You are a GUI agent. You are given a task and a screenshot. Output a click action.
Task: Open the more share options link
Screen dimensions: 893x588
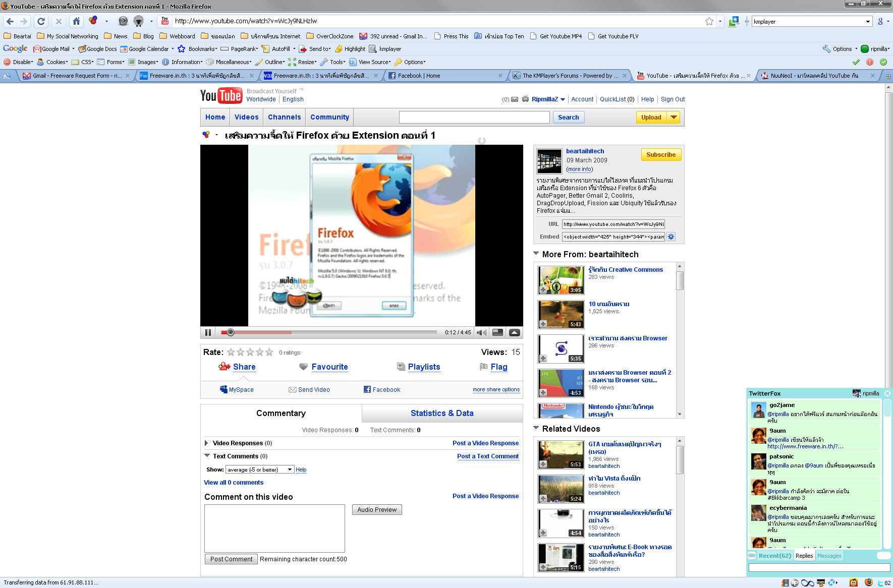tap(496, 389)
